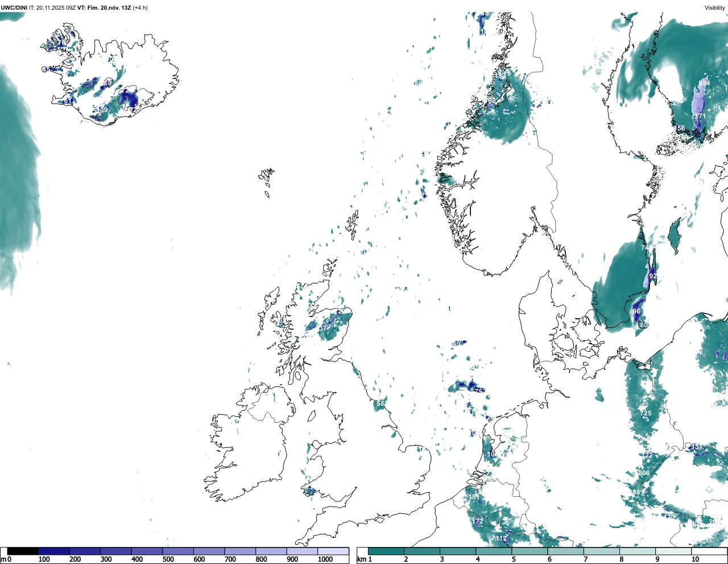
Task: Click the '725' visibility value over Poland
Action: tap(646, 413)
